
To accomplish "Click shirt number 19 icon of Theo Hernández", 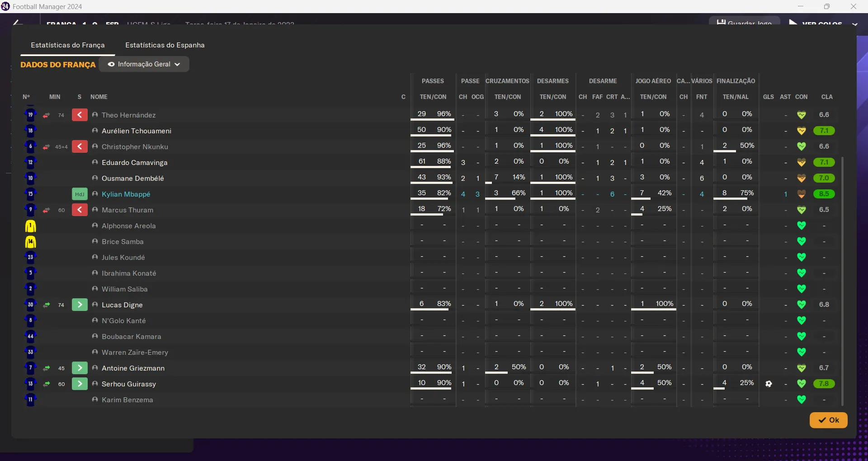I will click(x=30, y=115).
